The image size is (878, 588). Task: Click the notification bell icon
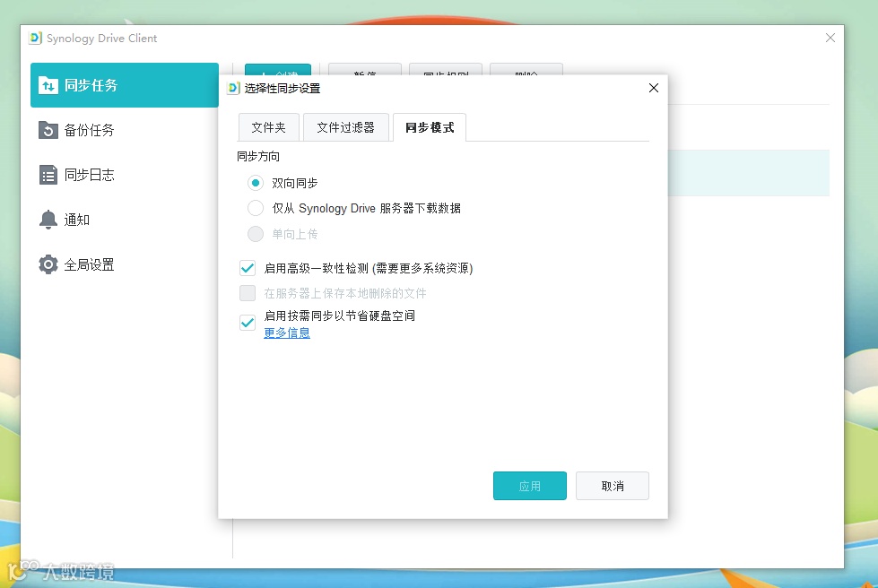tap(48, 220)
